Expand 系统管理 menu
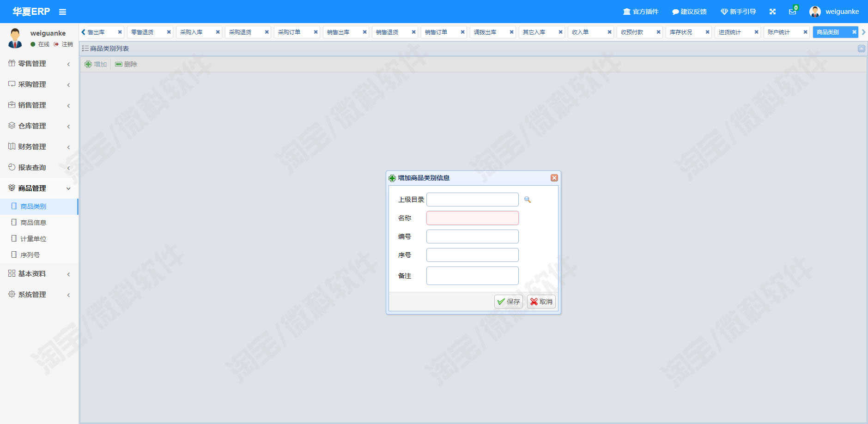868x424 pixels. pos(39,295)
